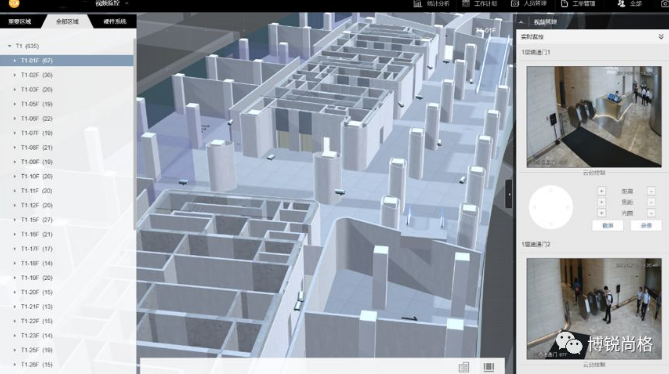Click the side panel collapse handle

click(x=509, y=194)
